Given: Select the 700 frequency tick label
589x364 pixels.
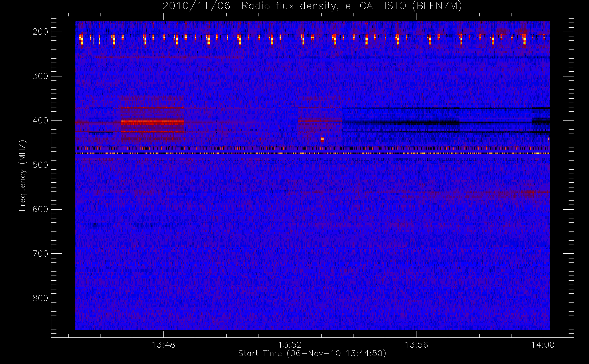Looking at the screenshot, I should [40, 254].
